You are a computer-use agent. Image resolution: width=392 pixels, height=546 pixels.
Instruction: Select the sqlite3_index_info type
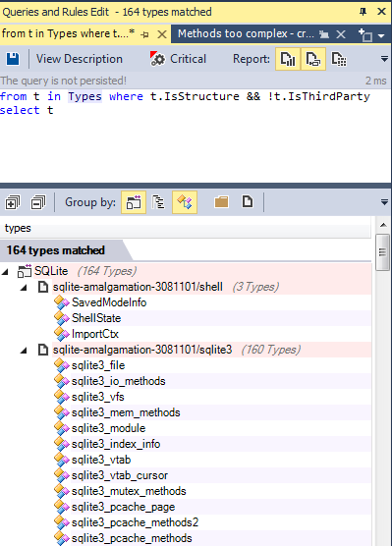116,444
